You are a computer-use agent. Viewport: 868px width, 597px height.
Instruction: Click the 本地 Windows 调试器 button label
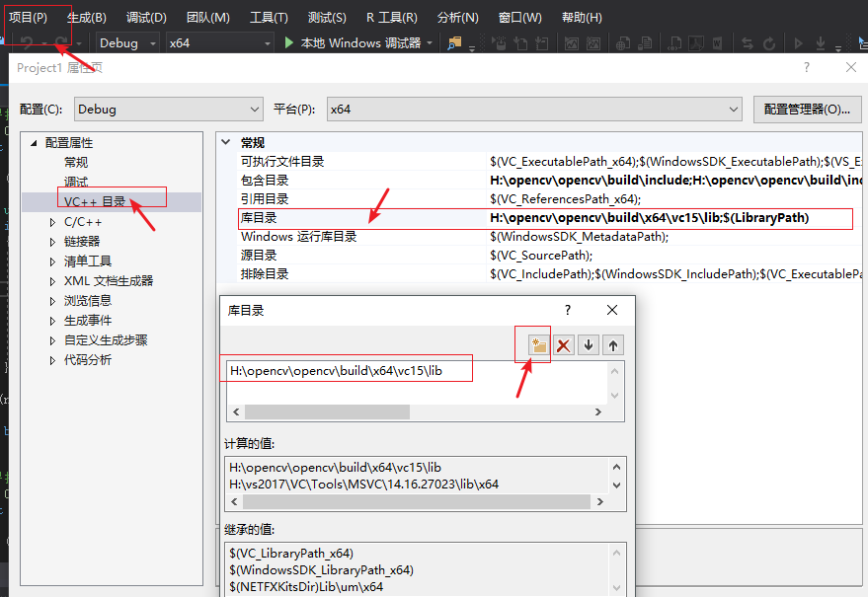(360, 42)
